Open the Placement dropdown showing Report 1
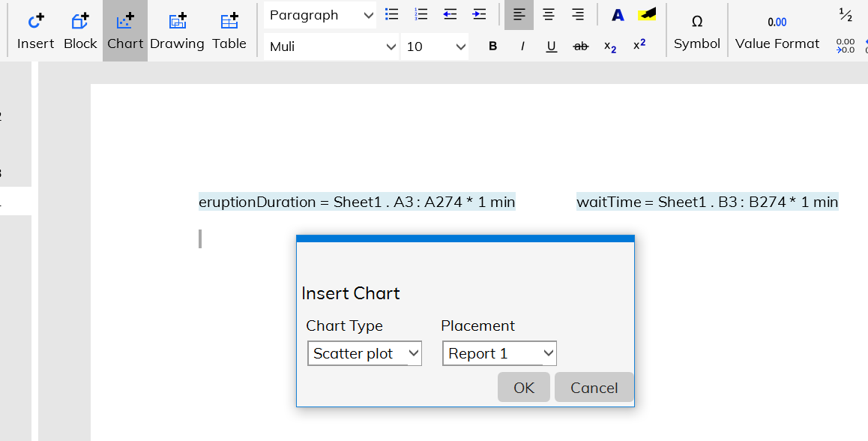Screen dimensions: 868x441 click(499, 353)
